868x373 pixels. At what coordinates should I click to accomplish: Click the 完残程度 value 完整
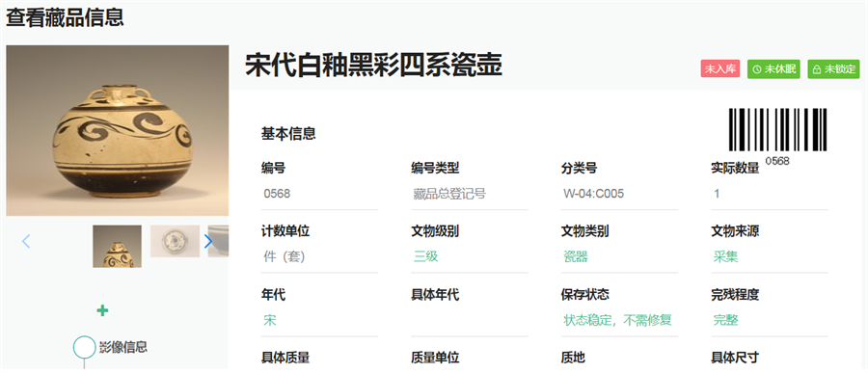point(725,320)
